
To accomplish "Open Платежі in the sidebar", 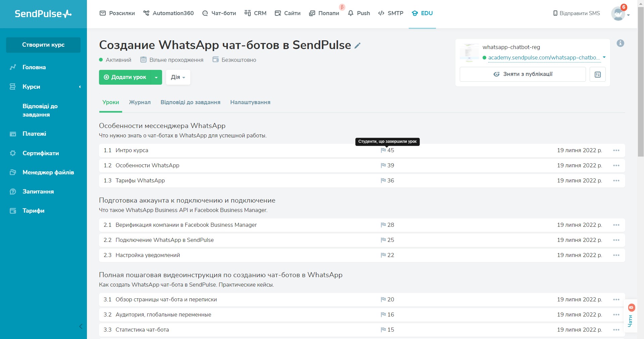I will (34, 134).
